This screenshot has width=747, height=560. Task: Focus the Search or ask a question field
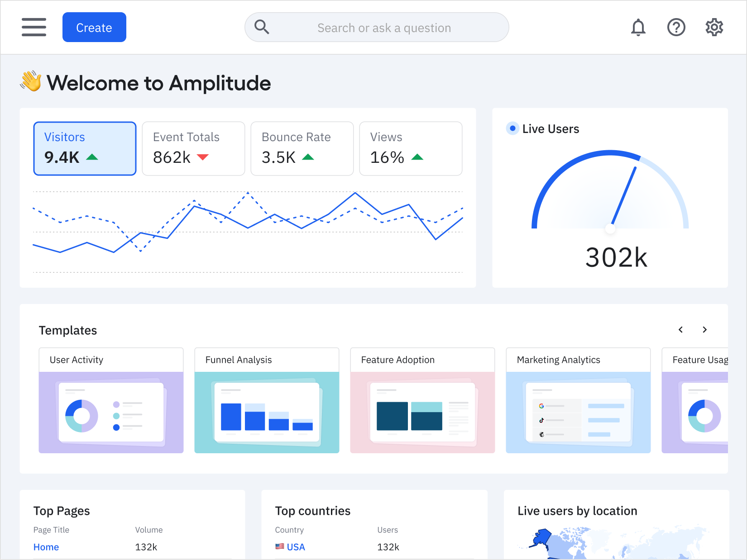(x=377, y=27)
